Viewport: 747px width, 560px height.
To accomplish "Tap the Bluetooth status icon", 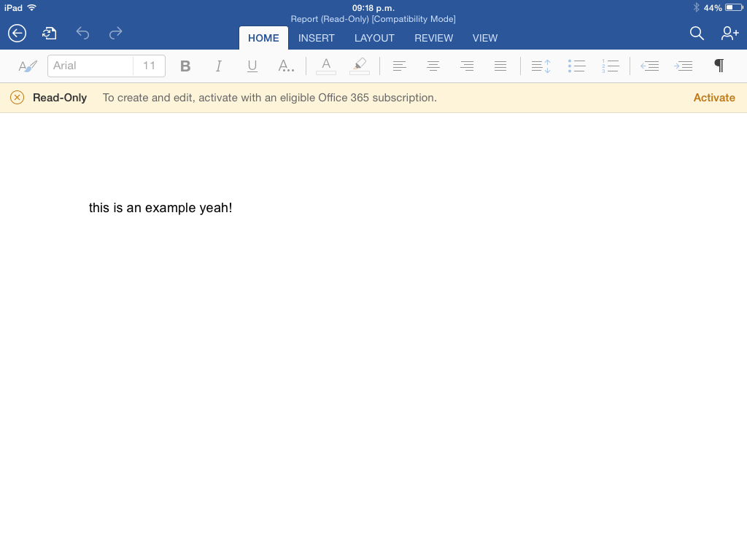I will point(696,7).
